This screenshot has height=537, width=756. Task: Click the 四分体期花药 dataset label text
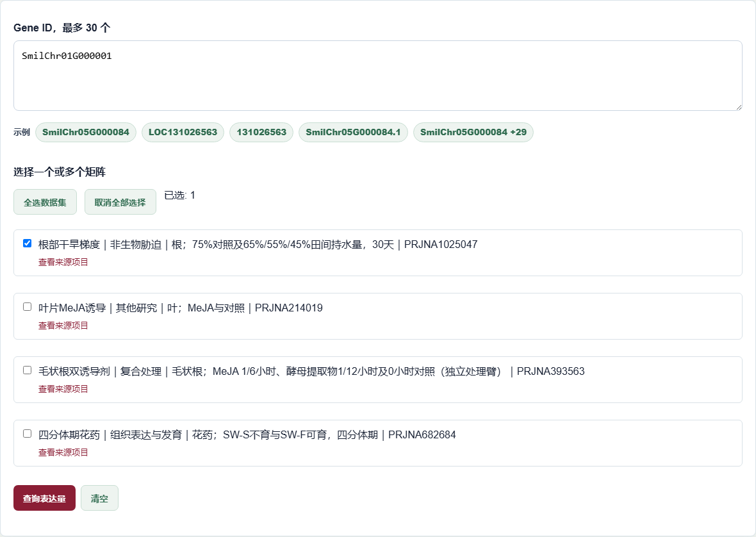point(247,435)
